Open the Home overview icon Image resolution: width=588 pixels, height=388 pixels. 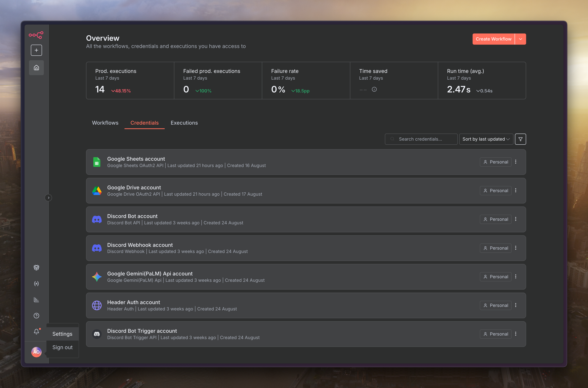36,68
